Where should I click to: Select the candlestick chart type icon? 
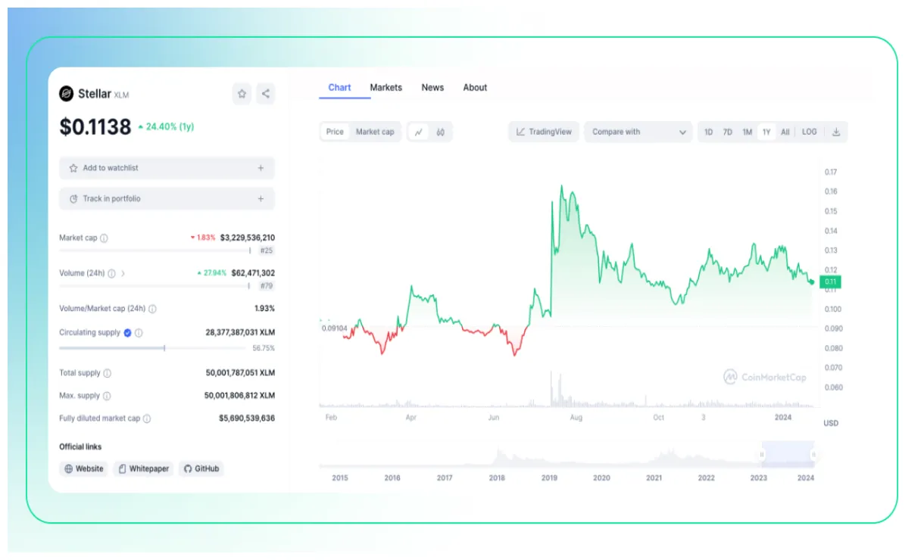(x=439, y=132)
